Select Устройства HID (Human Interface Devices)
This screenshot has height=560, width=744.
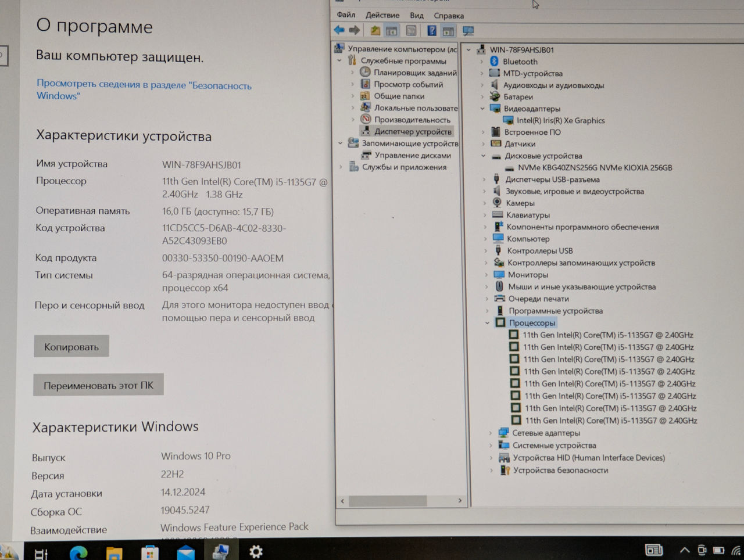pyautogui.click(x=589, y=458)
